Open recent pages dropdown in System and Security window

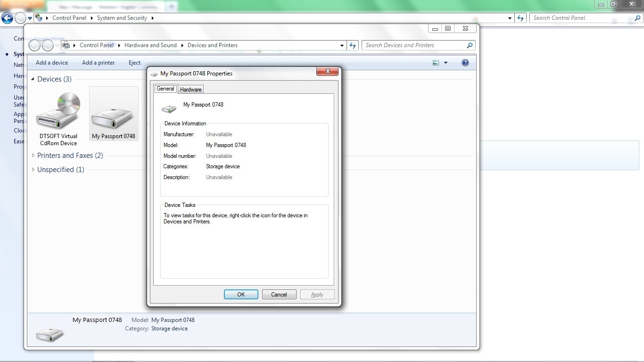pyautogui.click(x=30, y=18)
